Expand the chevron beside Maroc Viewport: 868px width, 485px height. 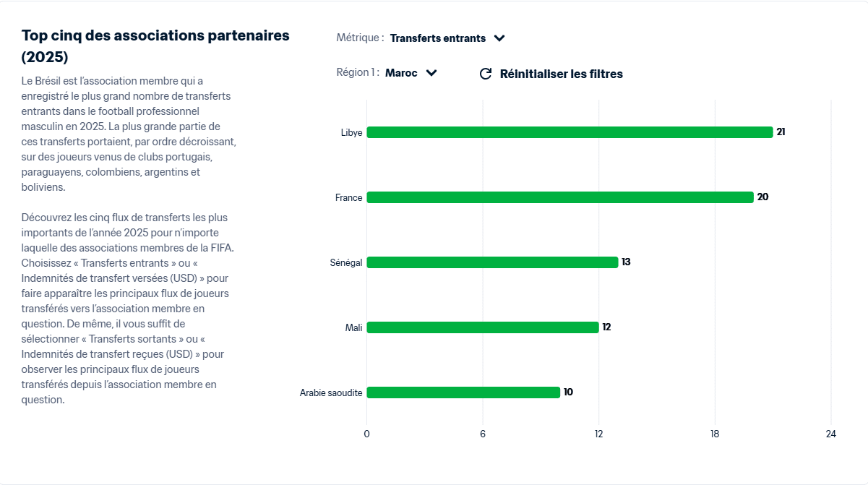[x=431, y=72]
